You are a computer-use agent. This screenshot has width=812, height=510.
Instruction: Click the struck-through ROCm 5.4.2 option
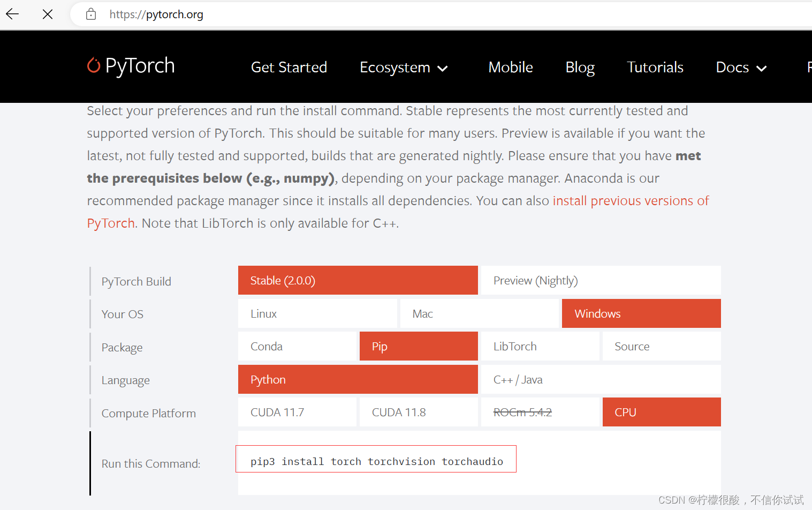point(540,412)
